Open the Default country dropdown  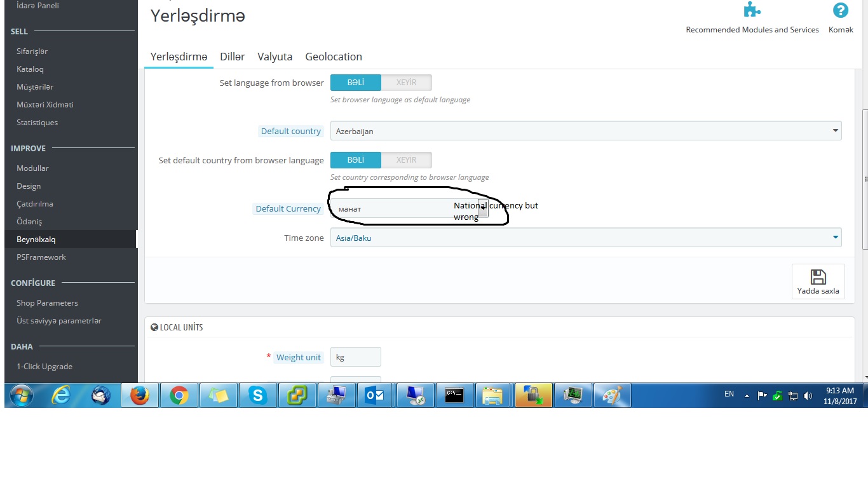click(586, 131)
